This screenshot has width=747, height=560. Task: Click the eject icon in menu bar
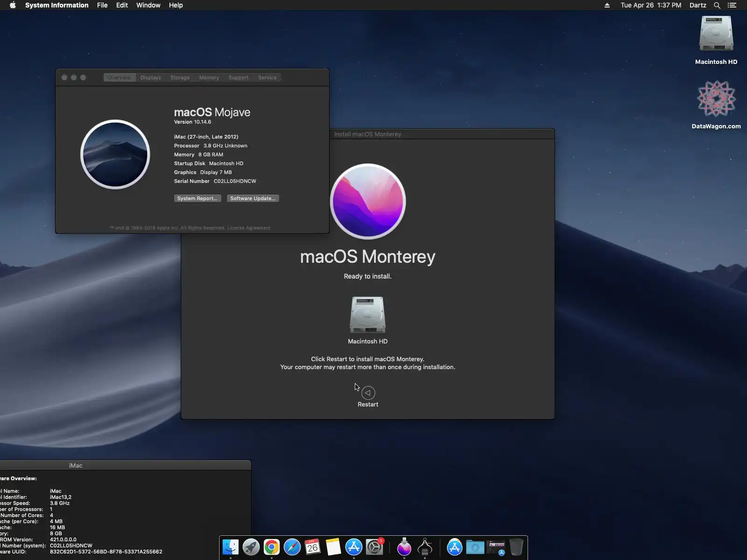tap(607, 5)
